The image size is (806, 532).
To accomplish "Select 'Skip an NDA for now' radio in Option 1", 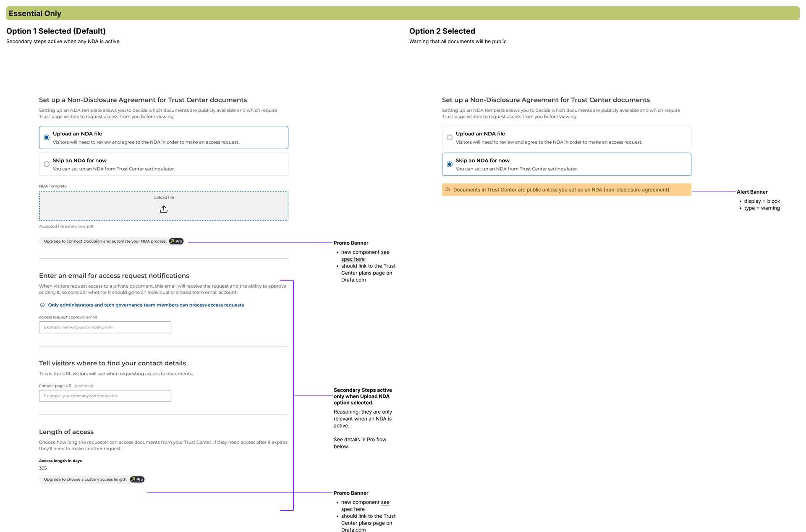I will click(x=47, y=165).
